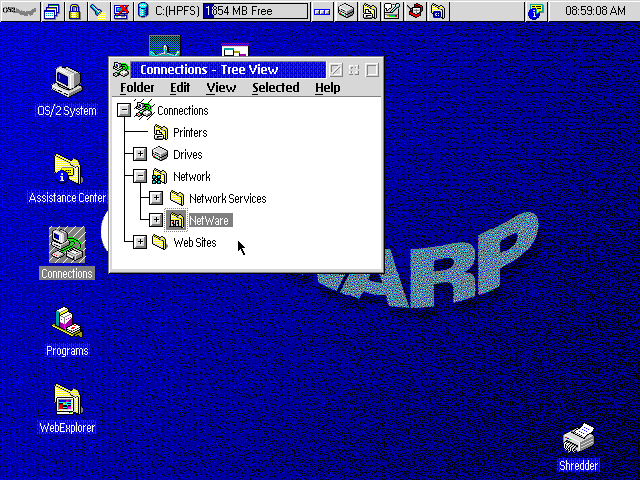Viewport: 640px width, 480px height.
Task: Select the Programs desktop icon
Action: 67,322
